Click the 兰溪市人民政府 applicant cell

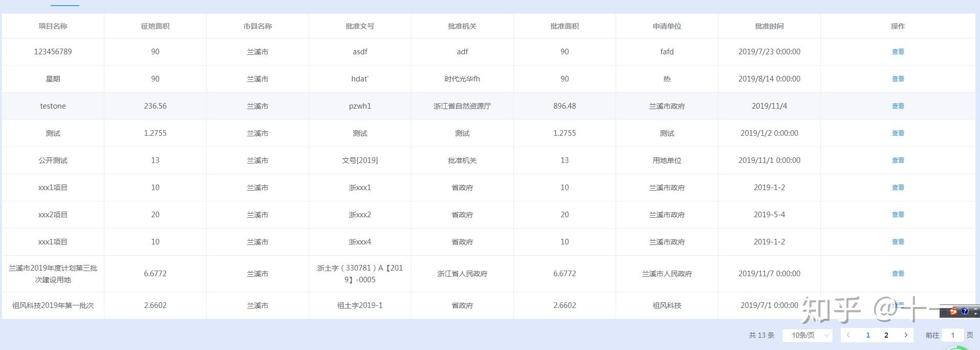tap(667, 274)
